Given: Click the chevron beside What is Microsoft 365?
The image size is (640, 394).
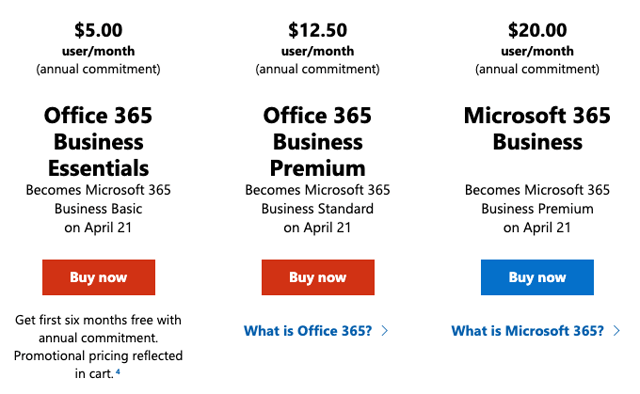Looking at the screenshot, I should [x=616, y=331].
